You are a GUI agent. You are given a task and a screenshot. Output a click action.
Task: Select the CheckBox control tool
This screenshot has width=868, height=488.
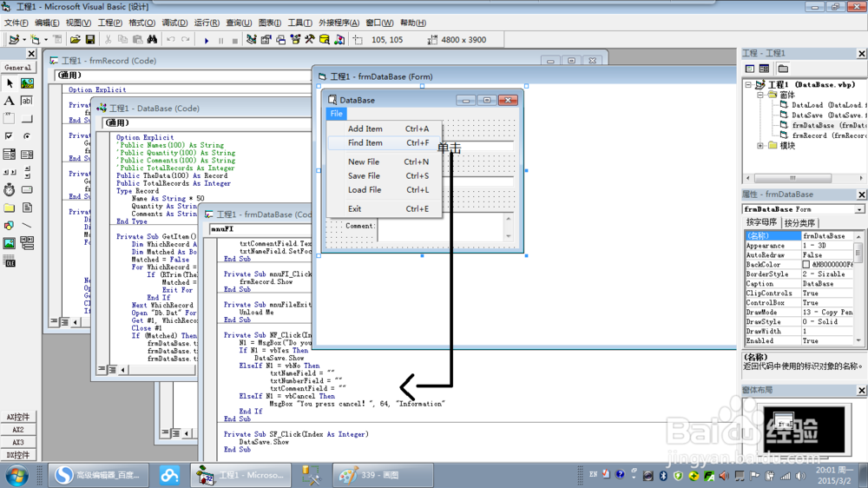10,136
